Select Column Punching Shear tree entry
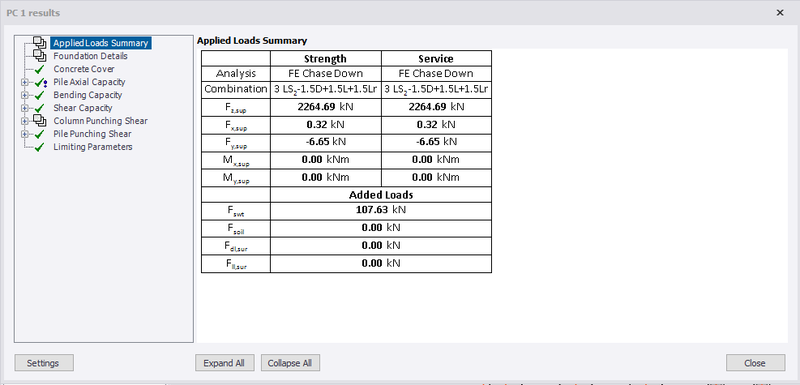800x385 pixels. pyautogui.click(x=101, y=121)
